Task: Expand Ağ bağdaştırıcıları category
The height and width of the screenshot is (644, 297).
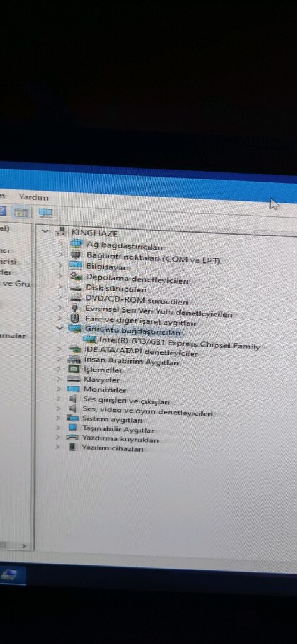Action: point(61,243)
